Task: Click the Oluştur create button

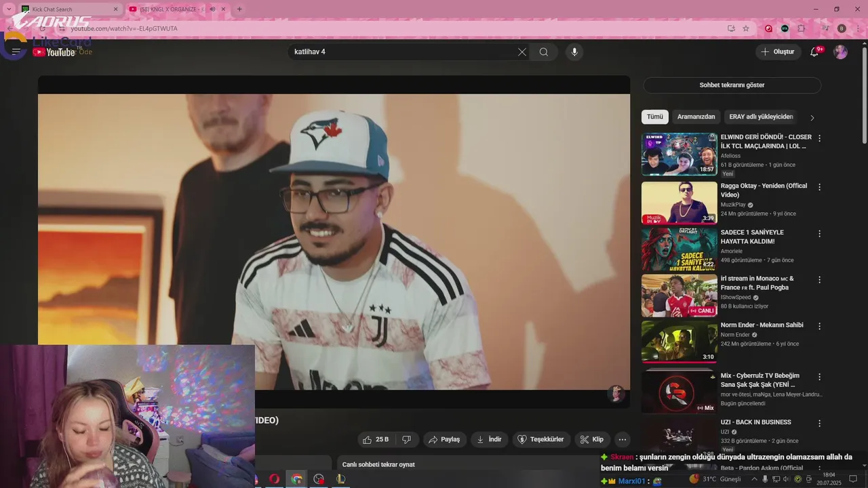Action: (x=778, y=52)
